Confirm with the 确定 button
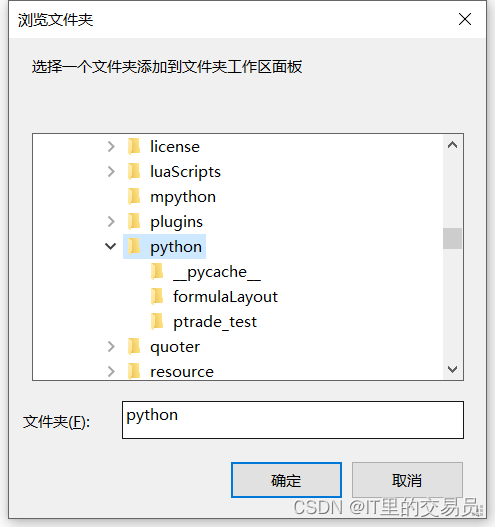Screen dimensions: 495x527 tap(286, 480)
